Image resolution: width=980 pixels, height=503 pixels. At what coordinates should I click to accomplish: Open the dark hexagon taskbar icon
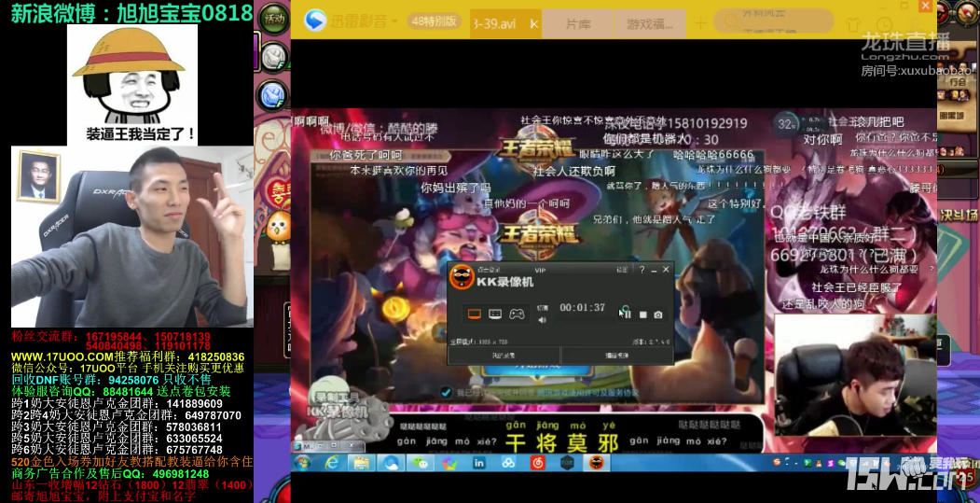coord(567,463)
